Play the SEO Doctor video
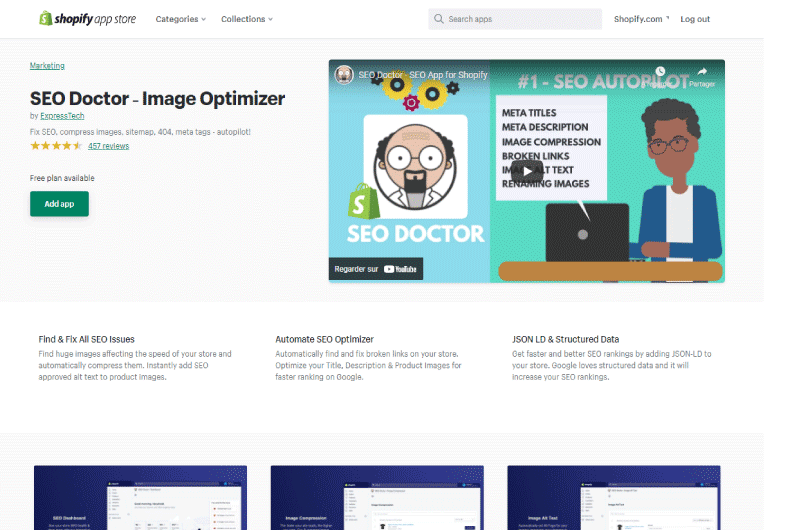The width and height of the screenshot is (800, 530). (527, 171)
